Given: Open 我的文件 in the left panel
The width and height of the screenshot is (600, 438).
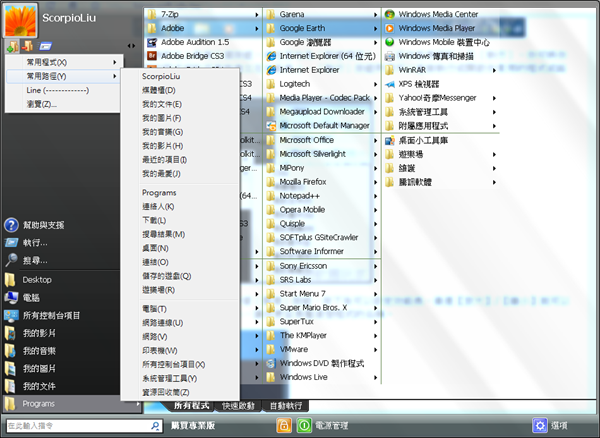Looking at the screenshot, I should (x=30, y=386).
